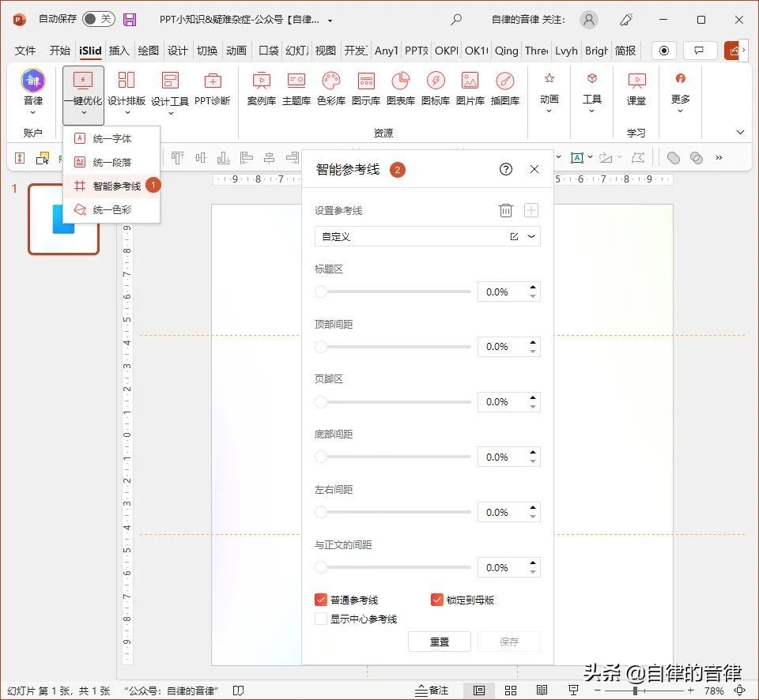759x700 pixels.
Task: Expand the 工具 dropdown arrow
Action: (591, 111)
